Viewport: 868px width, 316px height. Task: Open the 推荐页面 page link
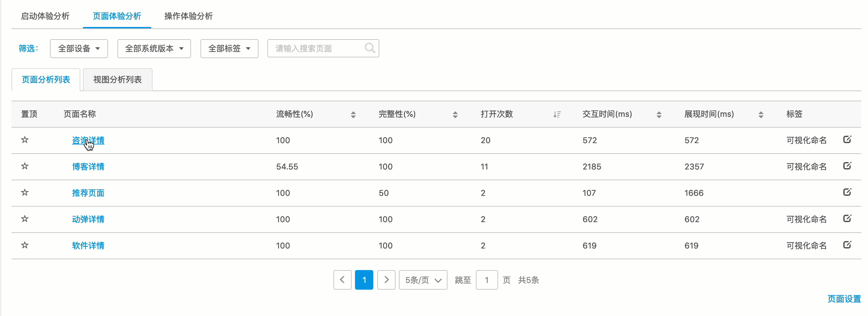(x=88, y=193)
